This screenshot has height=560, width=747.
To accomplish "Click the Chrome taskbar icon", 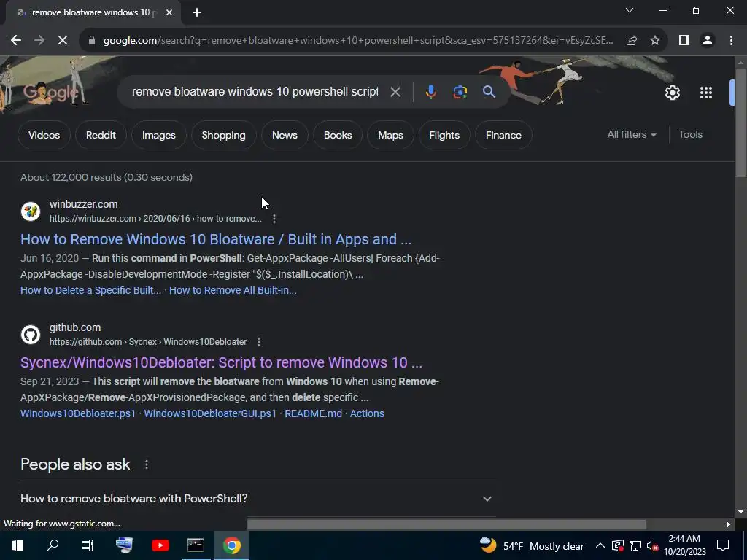I will click(x=231, y=545).
